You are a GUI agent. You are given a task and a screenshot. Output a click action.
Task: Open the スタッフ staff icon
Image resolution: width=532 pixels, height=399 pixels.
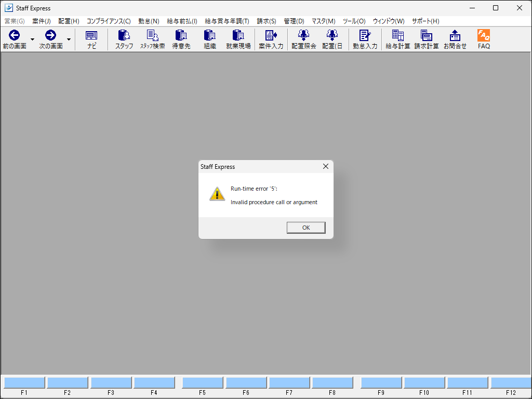124,35
